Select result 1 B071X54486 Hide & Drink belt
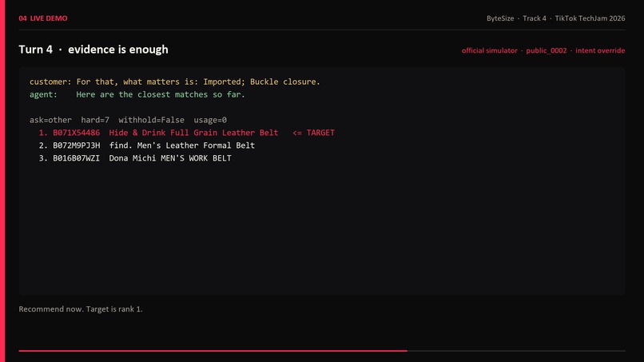Screen dimensions: 644x362 pyautogui.click(x=186, y=133)
